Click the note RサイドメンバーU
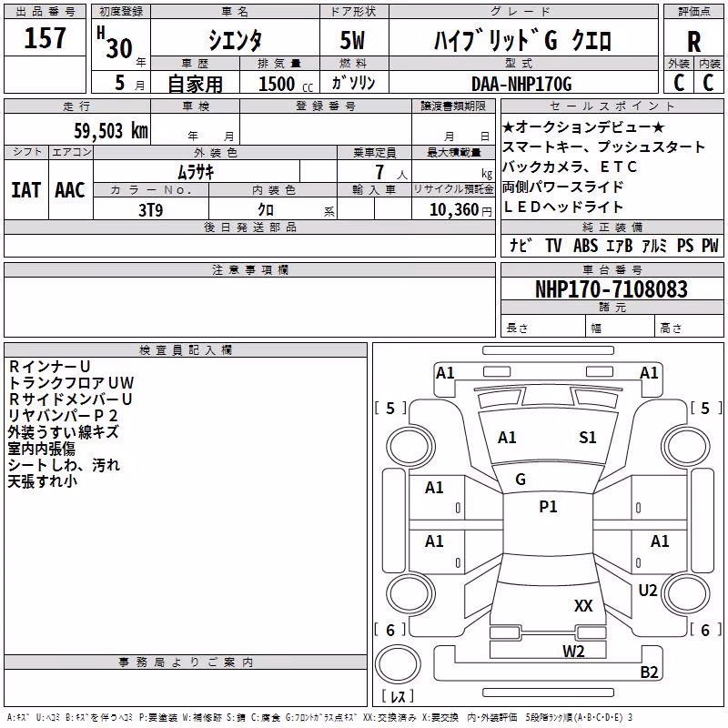 [x=71, y=399]
